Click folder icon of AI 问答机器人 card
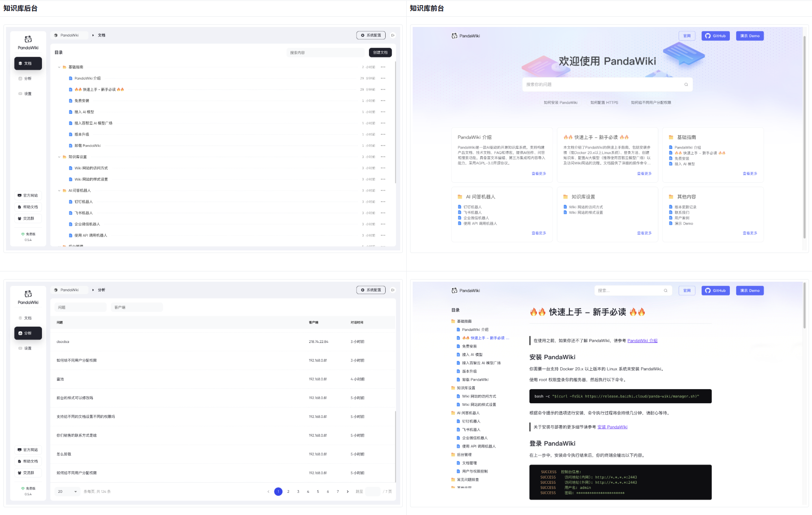Viewport: 812px width, 515px height. 460,197
